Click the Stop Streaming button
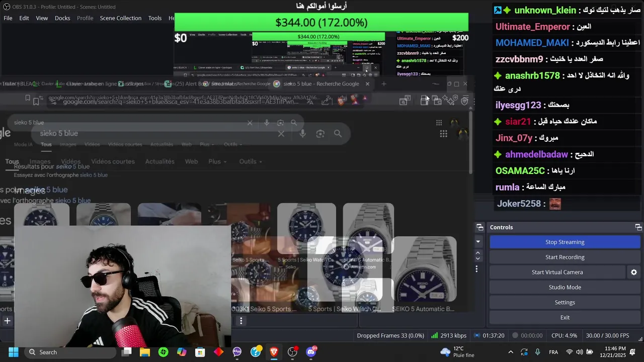Screen dimensions: 644x362 tap(565, 242)
